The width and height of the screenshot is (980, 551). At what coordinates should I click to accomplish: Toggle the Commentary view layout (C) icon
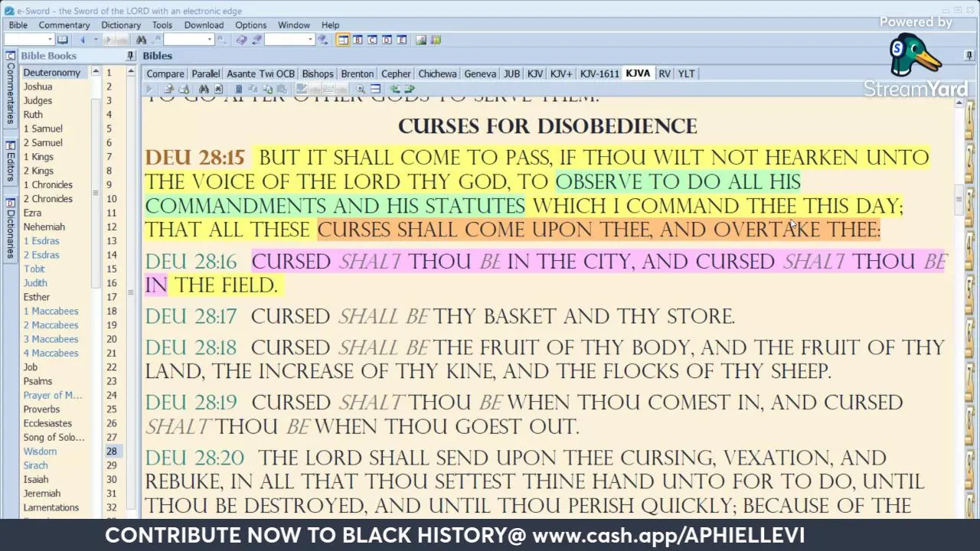click(x=372, y=40)
